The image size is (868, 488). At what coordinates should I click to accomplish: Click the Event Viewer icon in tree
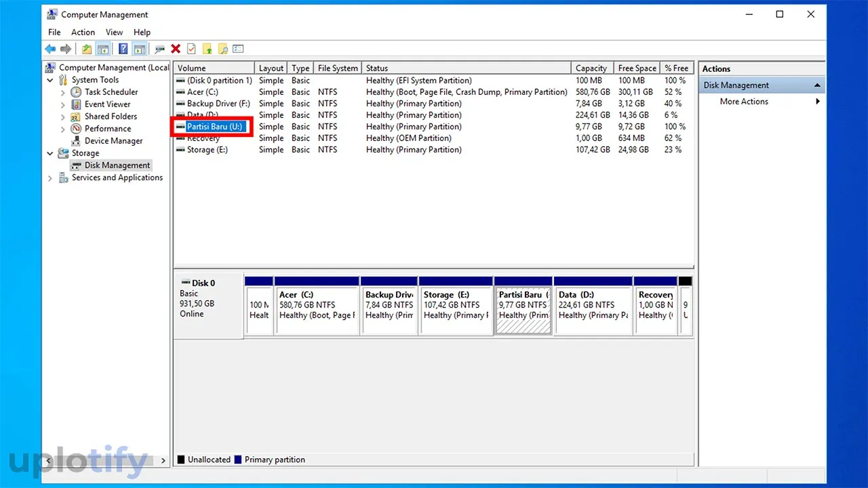click(x=76, y=104)
